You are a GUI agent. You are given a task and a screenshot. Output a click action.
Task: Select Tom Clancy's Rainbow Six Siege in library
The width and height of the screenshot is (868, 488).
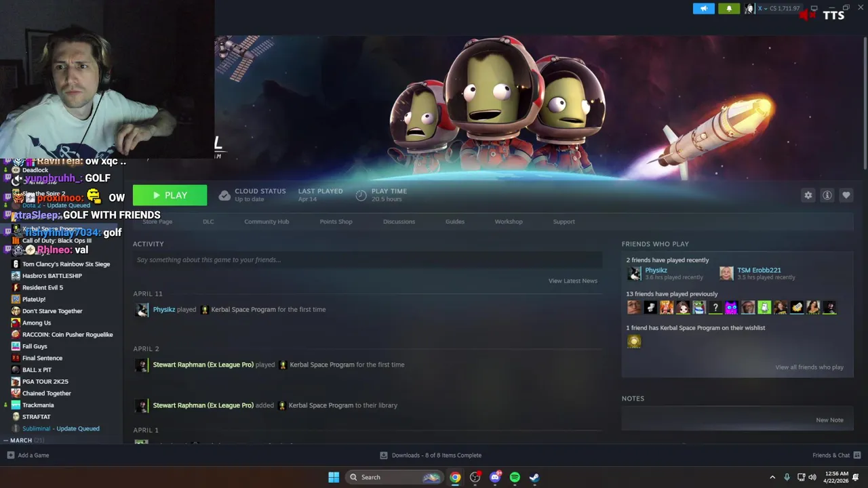66,264
